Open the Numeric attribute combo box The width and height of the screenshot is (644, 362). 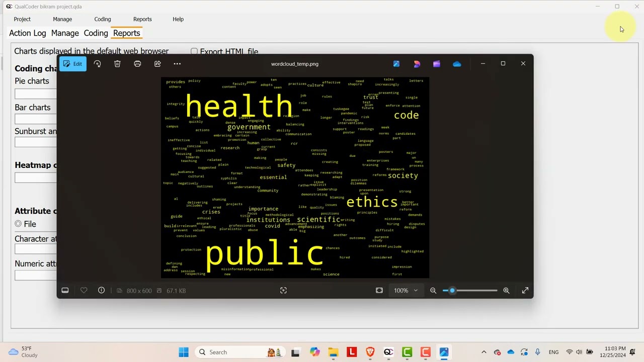[36, 275]
